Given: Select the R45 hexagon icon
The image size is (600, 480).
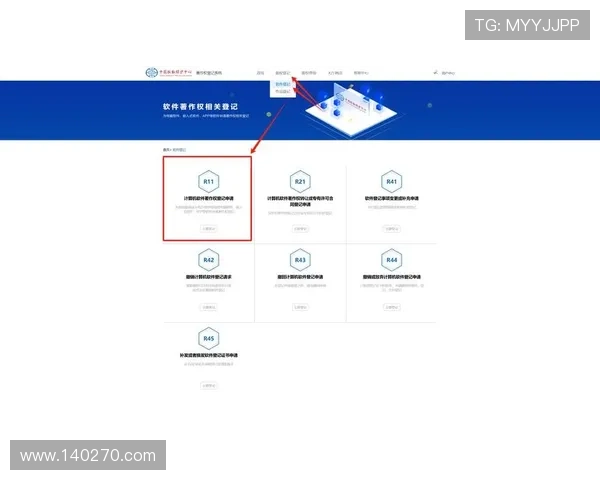Looking at the screenshot, I should point(208,337).
